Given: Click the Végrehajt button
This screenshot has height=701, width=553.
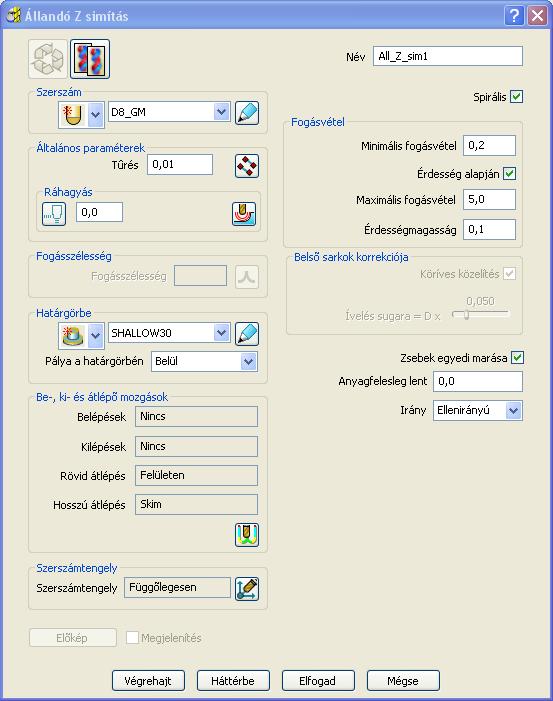Looking at the screenshot, I should click(x=148, y=680).
